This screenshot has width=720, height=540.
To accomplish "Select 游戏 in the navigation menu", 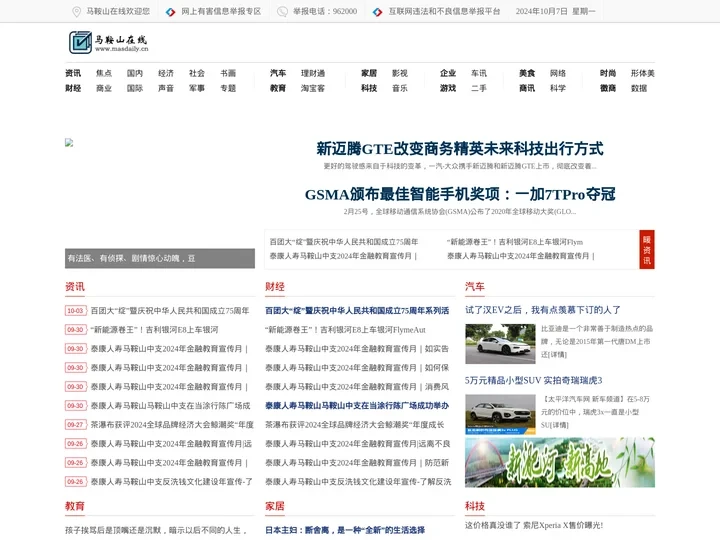I will [x=448, y=88].
